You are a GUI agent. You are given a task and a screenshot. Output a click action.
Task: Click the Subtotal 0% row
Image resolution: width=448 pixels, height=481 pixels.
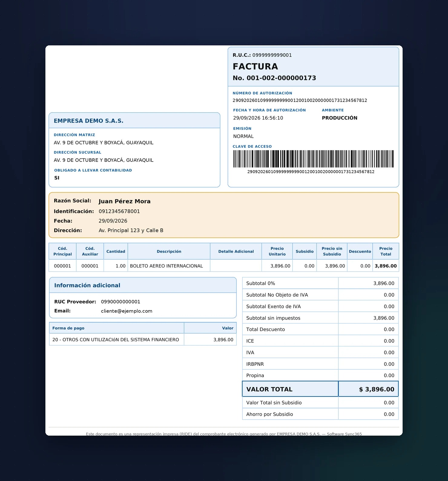click(320, 283)
